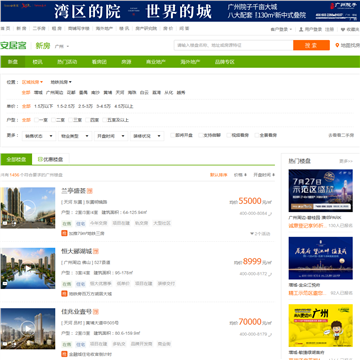The width and height of the screenshot is (360, 360).
Task: Click phone icon next to 400-000-8179
Action: 270,334
